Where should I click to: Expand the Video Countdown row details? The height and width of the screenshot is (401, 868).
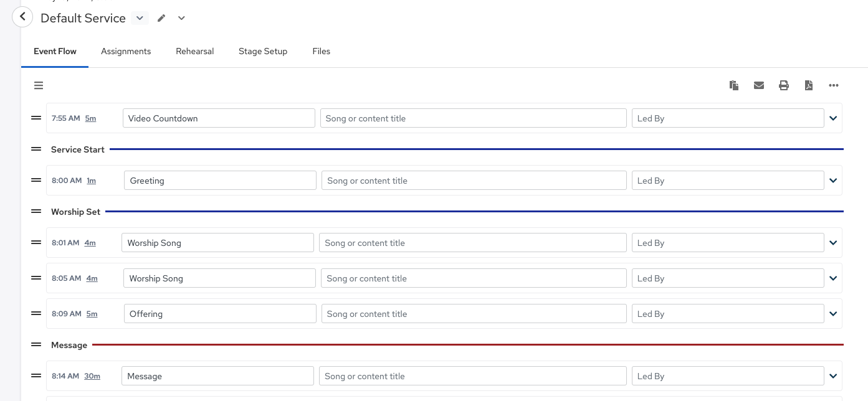pos(833,118)
